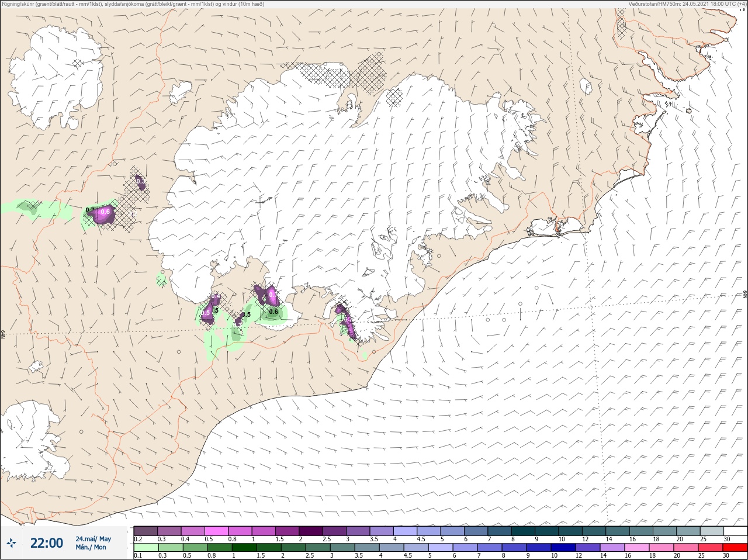Select the 'Mán./ Mon' weekday text
The image size is (748, 560).
(91, 547)
